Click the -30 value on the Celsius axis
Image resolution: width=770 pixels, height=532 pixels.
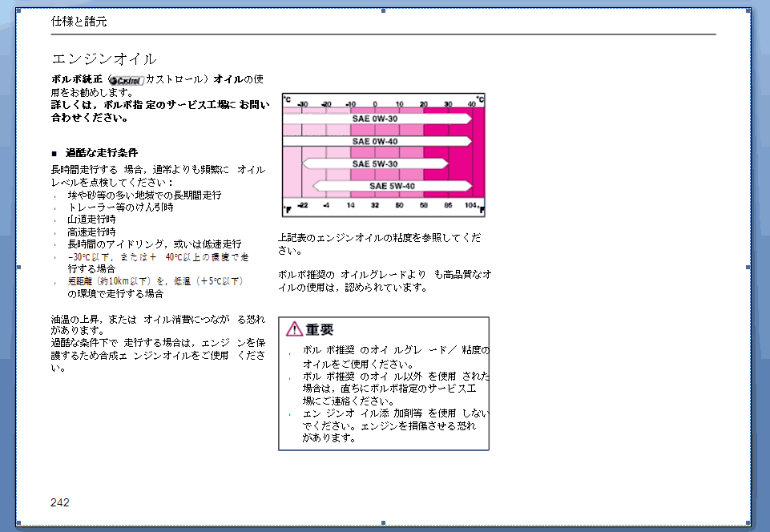303,104
